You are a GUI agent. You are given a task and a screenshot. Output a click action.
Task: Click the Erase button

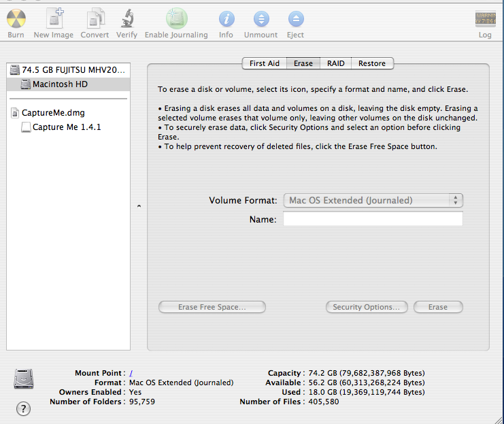(x=438, y=307)
